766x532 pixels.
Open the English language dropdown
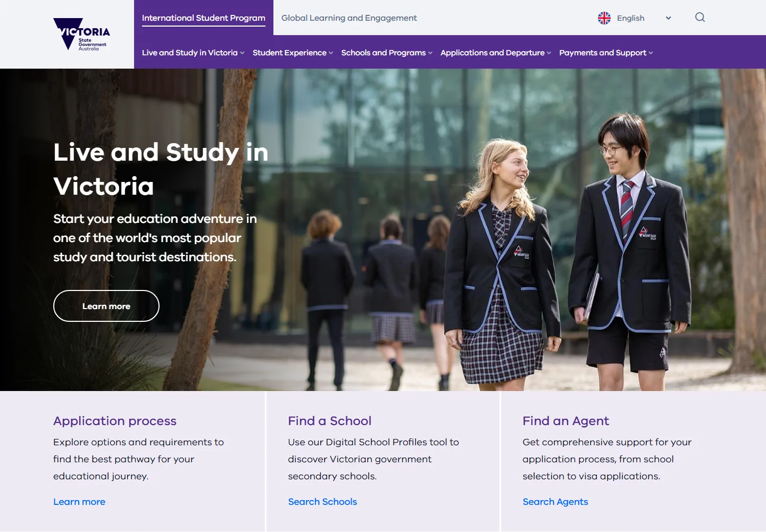[x=635, y=18]
